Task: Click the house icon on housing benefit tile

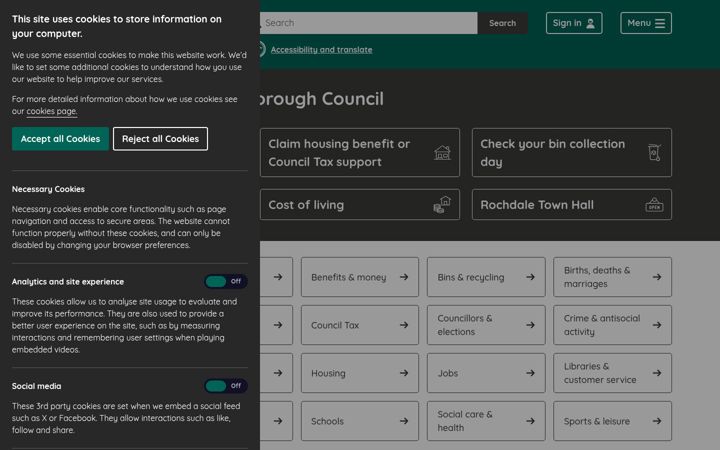Action: coord(442,152)
